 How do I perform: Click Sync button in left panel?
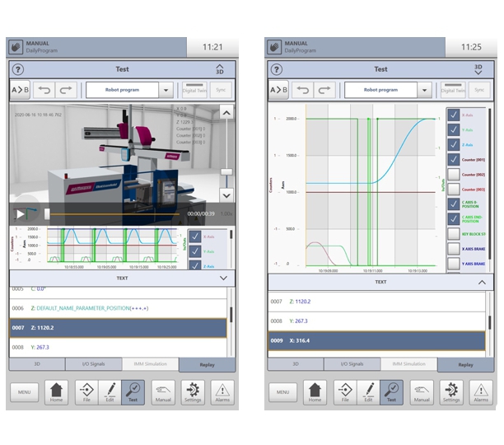coord(221,90)
